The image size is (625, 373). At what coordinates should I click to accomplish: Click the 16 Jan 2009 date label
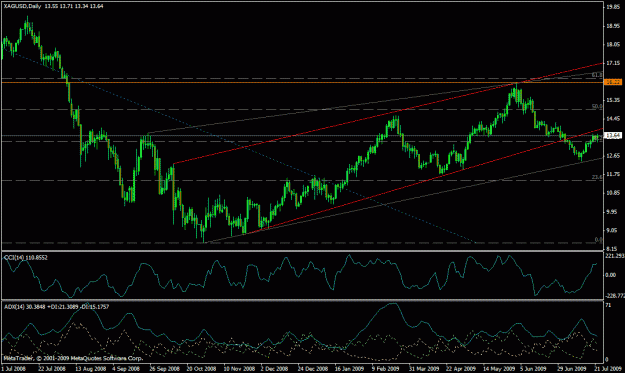350,369
